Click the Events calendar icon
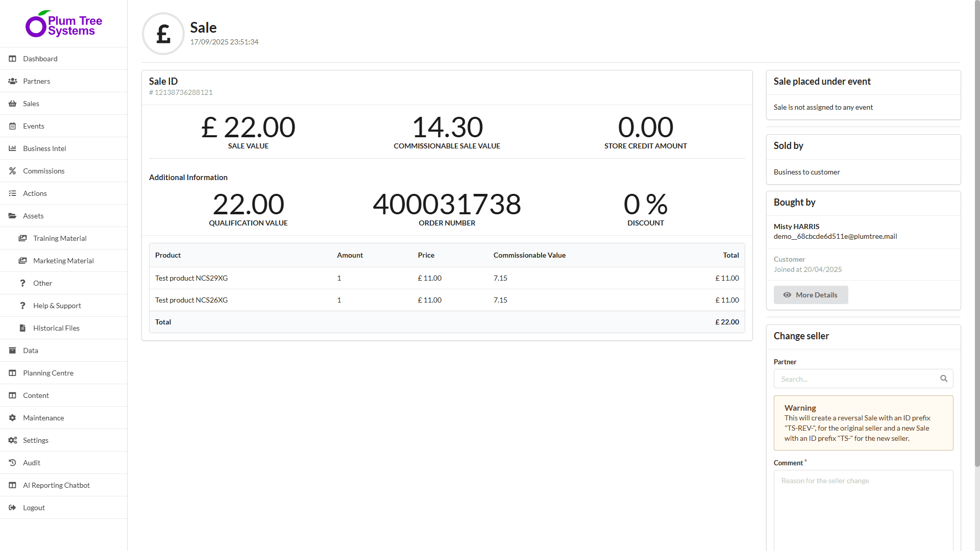Viewport: 980px width, 551px height. coord(12,126)
